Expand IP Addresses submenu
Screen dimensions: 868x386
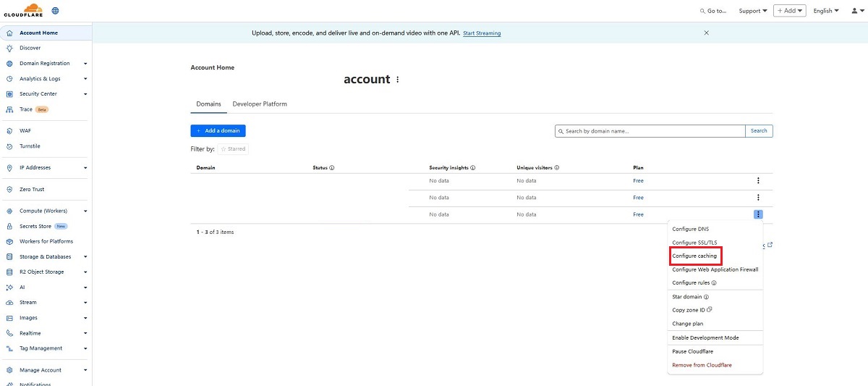click(x=85, y=168)
